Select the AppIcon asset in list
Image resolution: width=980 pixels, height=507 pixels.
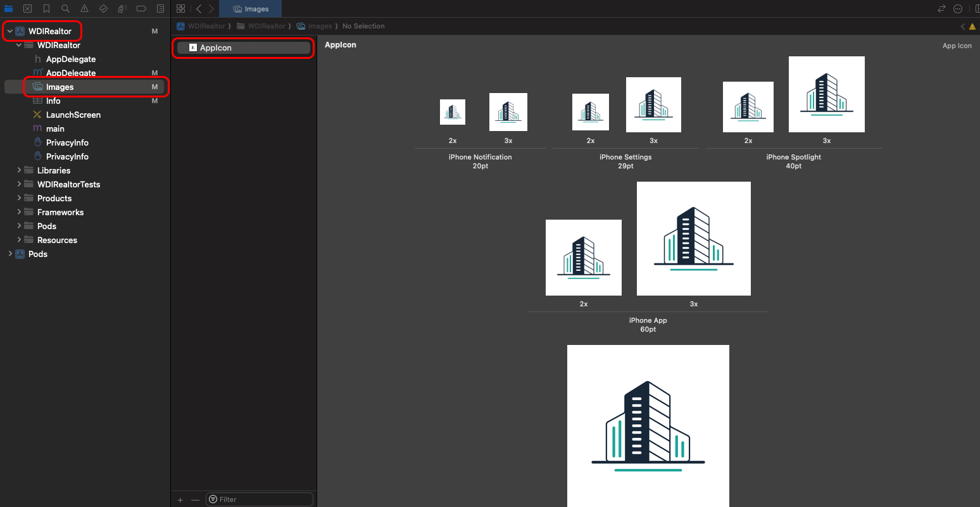(216, 48)
